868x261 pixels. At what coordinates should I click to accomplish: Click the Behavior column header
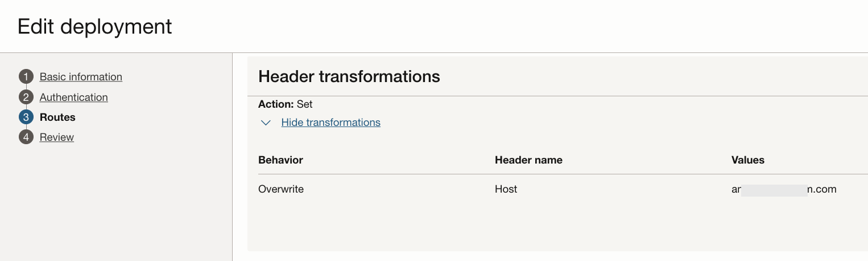(280, 160)
